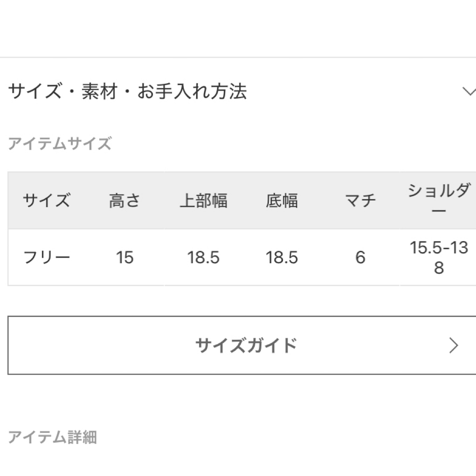Select the サイズ・素材・お手入れ方法 heading
This screenshot has height=476, width=476.
(x=127, y=91)
